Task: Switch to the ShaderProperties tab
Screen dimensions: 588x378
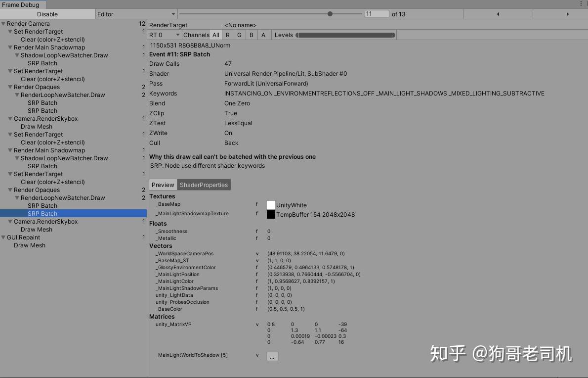Action: point(204,185)
